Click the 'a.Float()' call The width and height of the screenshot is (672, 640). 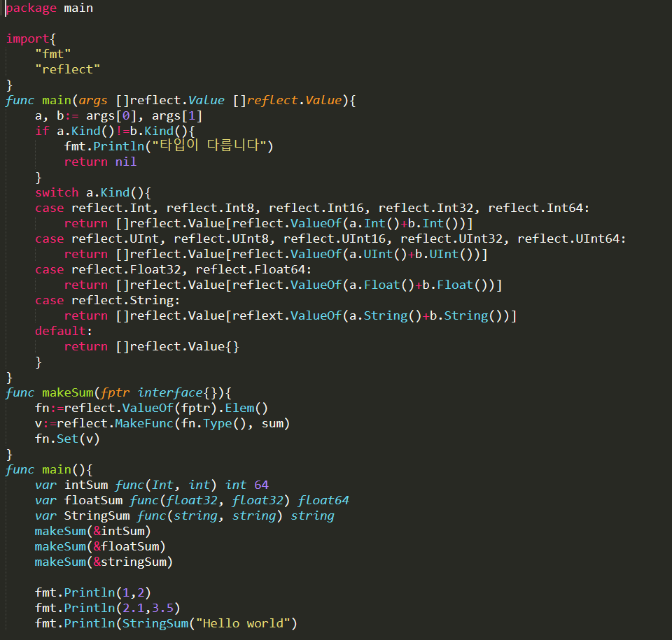(382, 285)
